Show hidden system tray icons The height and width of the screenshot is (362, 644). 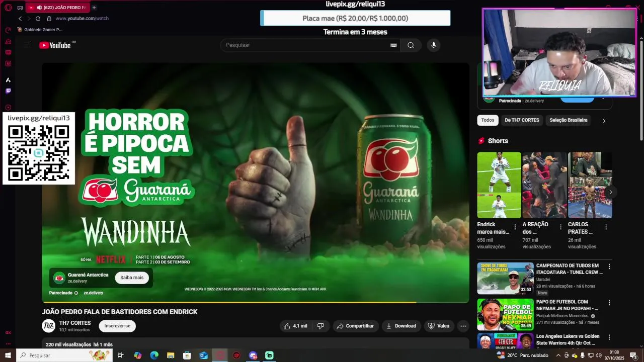click(558, 355)
